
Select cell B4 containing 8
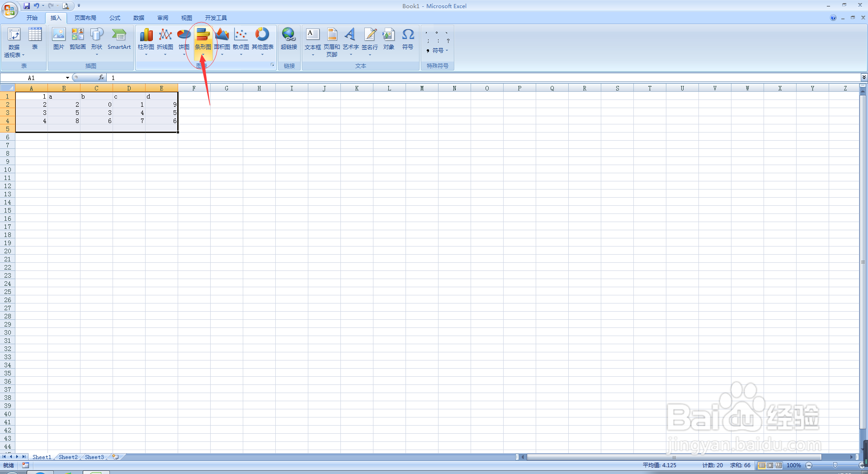tap(64, 121)
